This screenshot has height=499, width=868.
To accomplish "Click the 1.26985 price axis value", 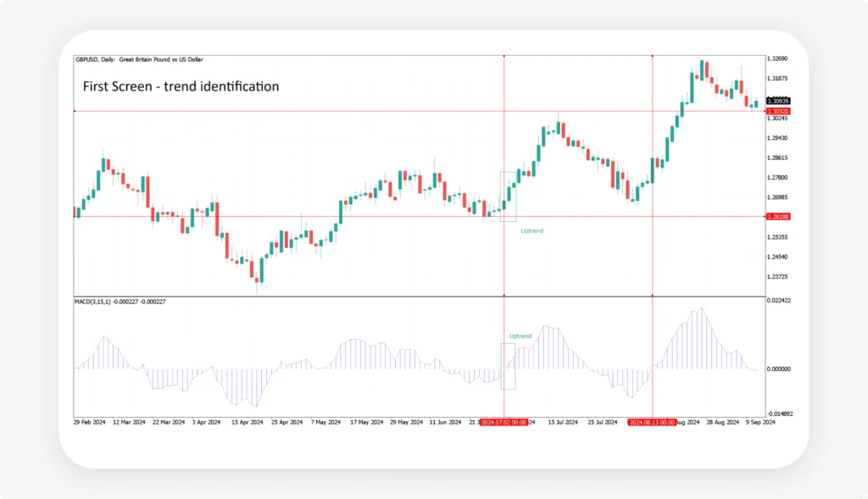I will pos(777,197).
